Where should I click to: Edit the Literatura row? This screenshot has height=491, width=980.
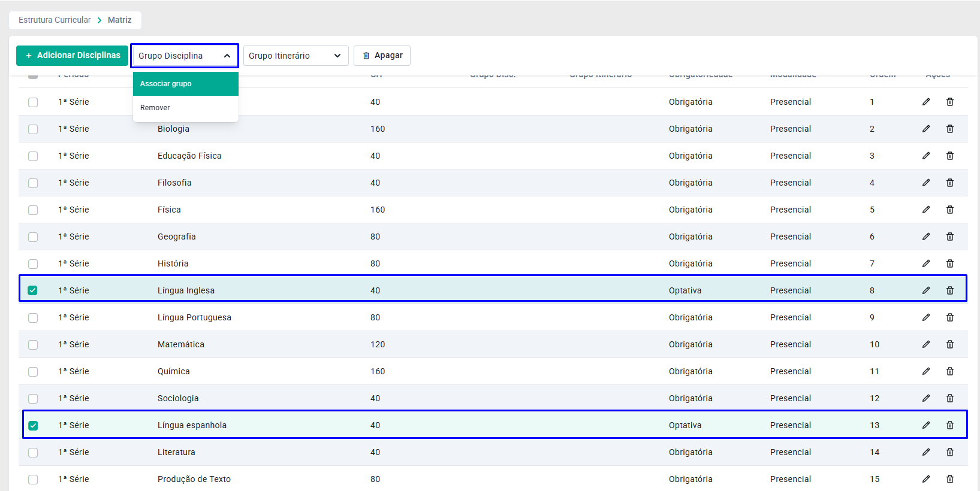(926, 452)
